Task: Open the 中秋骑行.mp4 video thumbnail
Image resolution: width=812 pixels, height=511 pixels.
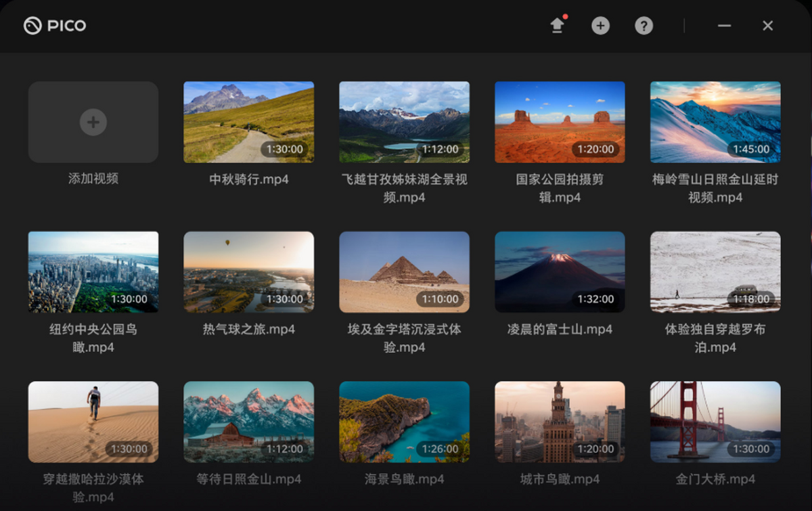Action: [x=248, y=122]
